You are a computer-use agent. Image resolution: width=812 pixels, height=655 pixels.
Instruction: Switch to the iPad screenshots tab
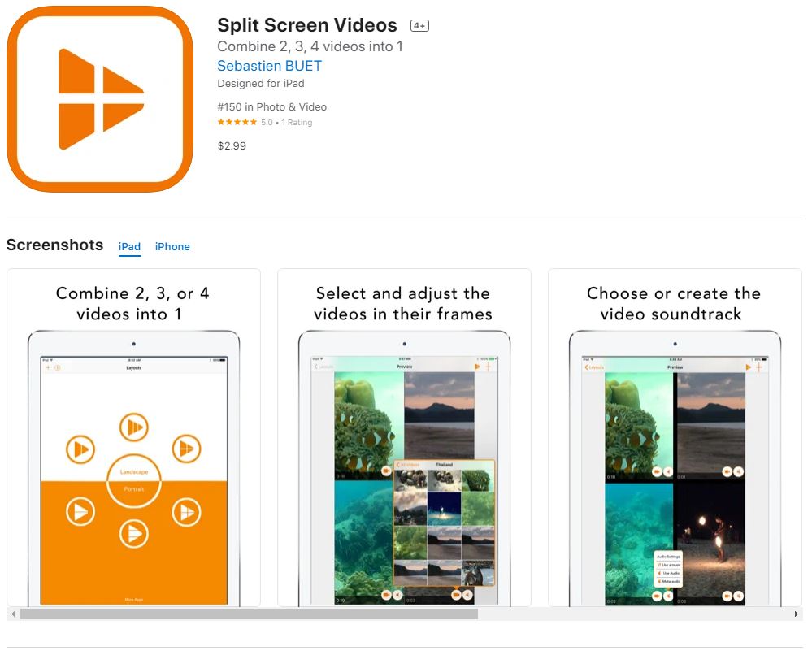click(x=129, y=247)
